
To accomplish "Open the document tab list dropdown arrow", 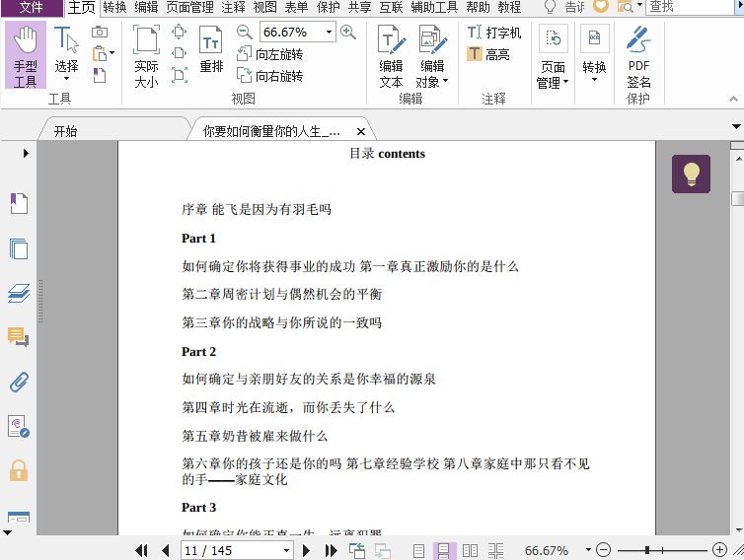I will (736, 126).
